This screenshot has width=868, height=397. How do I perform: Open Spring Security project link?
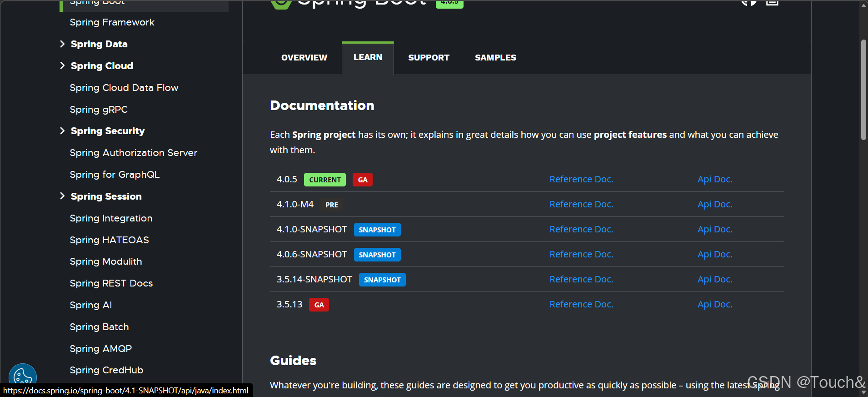(x=108, y=131)
